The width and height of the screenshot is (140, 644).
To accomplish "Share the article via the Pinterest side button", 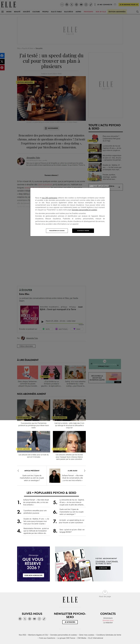I will pos(2,68).
